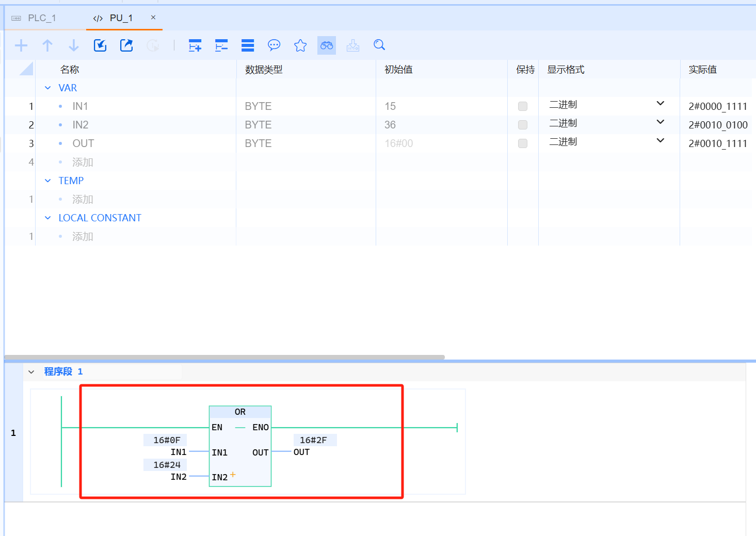Click 添加 under LOCAL CONSTANT
The width and height of the screenshot is (756, 536).
tap(83, 237)
